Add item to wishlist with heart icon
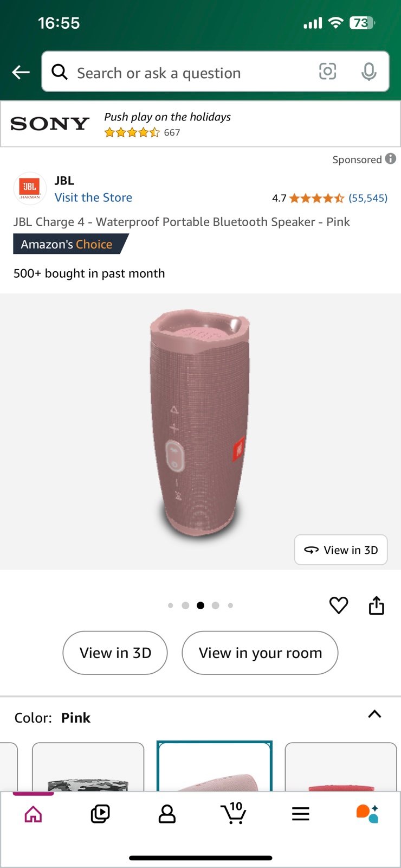The image size is (401, 868). point(339,605)
